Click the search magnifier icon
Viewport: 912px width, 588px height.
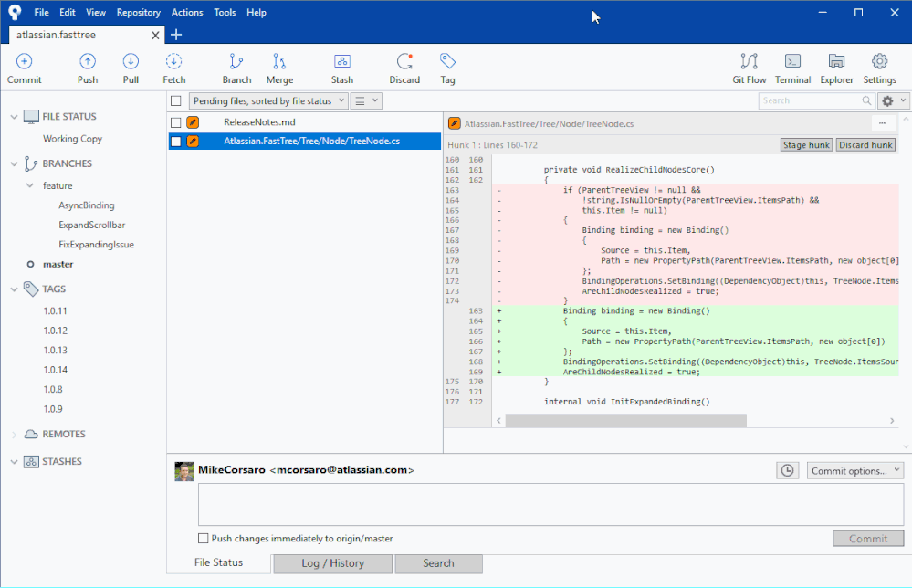[866, 100]
